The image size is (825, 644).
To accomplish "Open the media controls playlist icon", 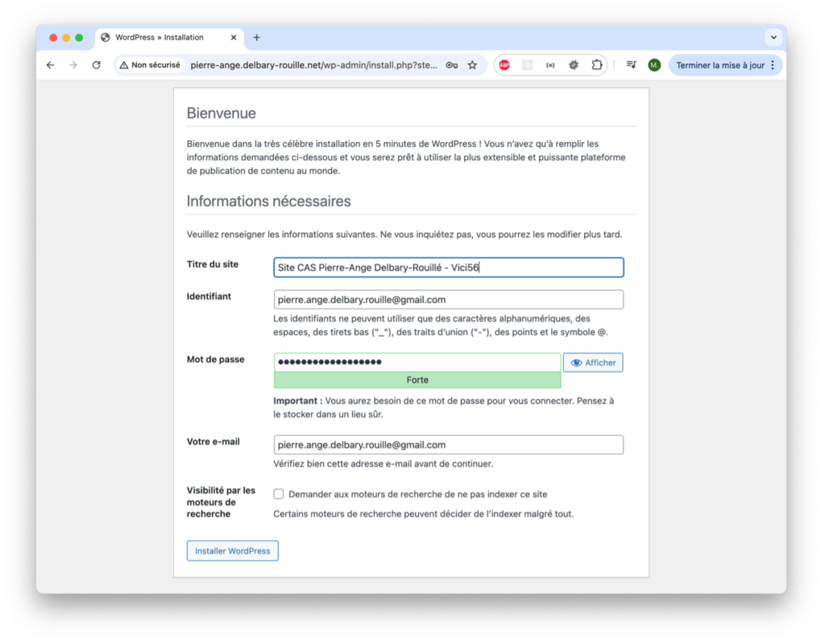I will coord(632,64).
